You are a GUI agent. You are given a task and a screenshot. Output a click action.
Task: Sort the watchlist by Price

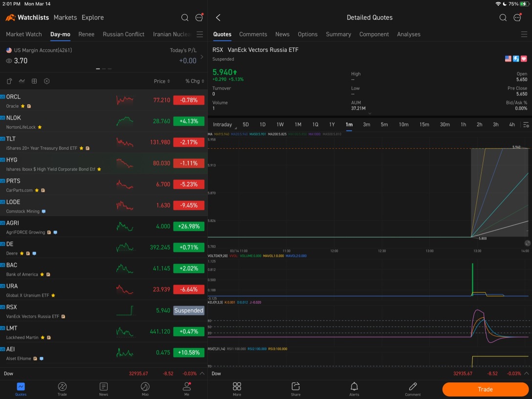coord(162,81)
